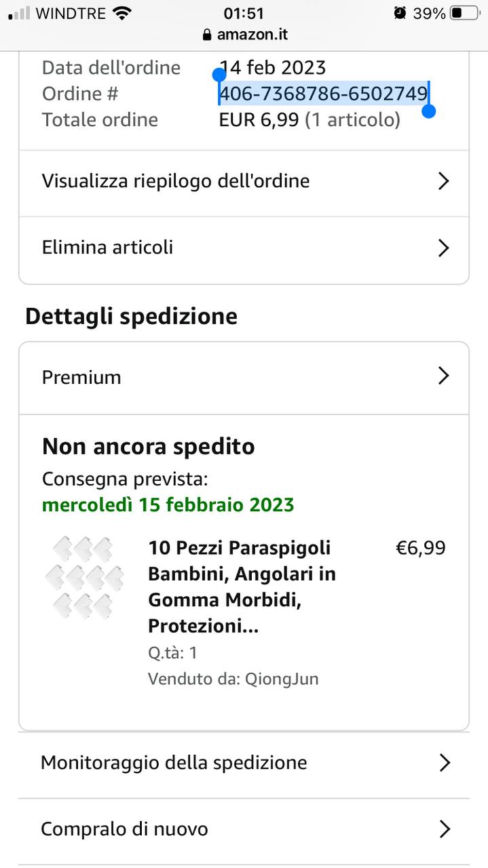
Task: Tap the cellular signal bars icon
Action: 19,14
